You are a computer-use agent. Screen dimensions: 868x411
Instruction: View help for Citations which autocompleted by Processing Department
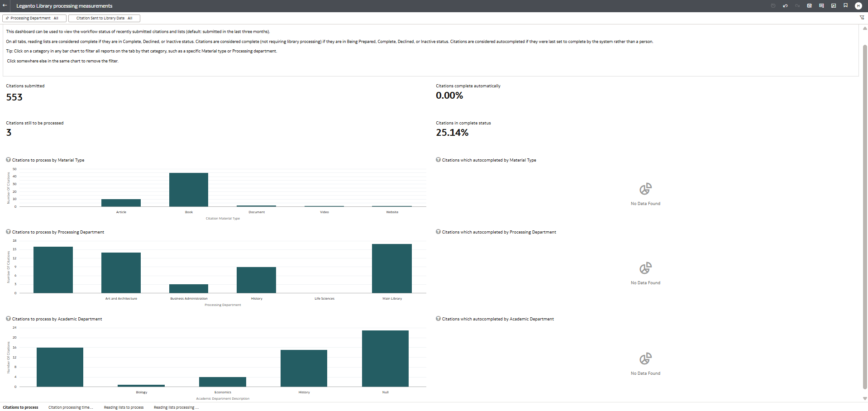(x=438, y=231)
